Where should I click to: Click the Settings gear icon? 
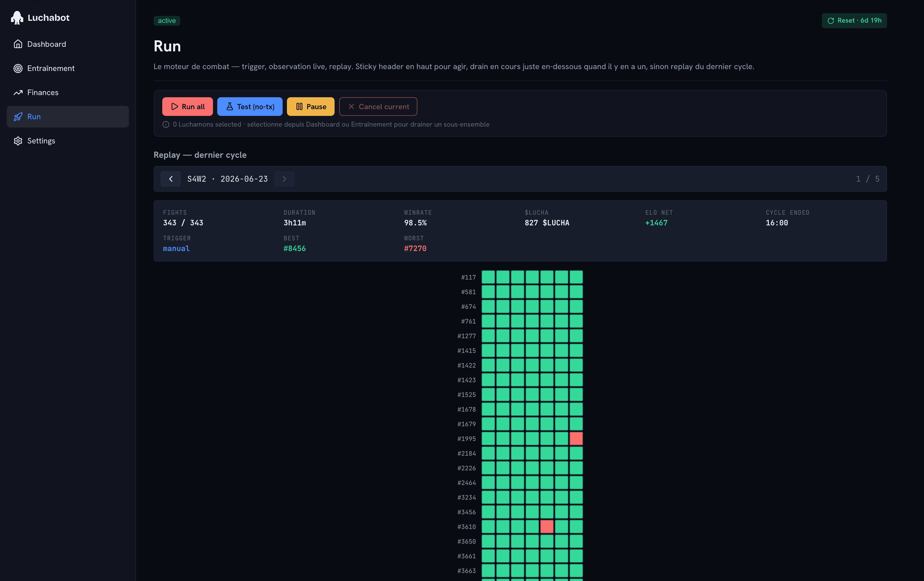18,141
